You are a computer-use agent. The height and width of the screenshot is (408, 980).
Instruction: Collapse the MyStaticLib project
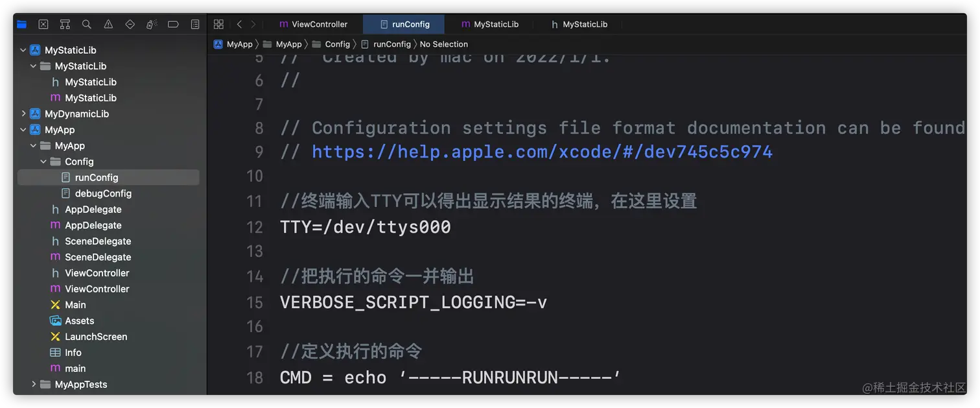tap(23, 50)
